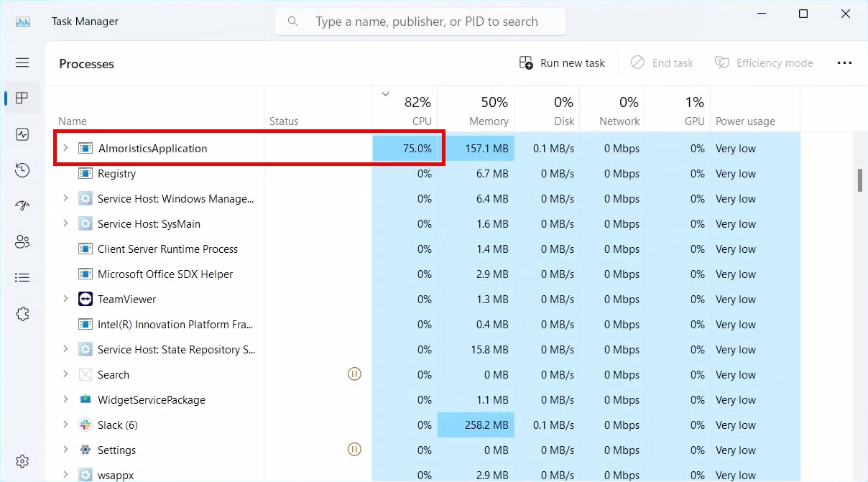Click the End task button

tap(662, 62)
